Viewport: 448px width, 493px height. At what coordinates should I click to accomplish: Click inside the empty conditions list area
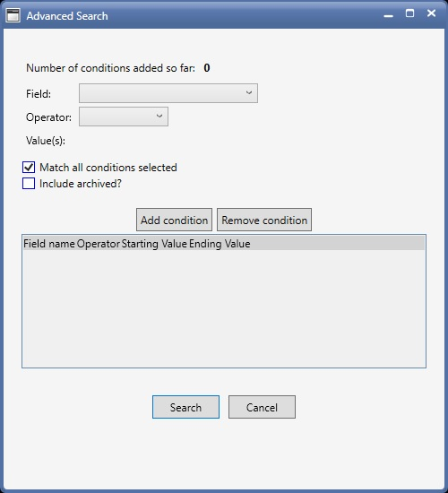224,308
